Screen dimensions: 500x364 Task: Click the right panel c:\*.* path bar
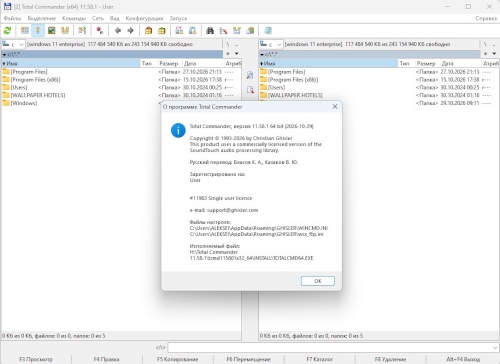click(x=370, y=54)
